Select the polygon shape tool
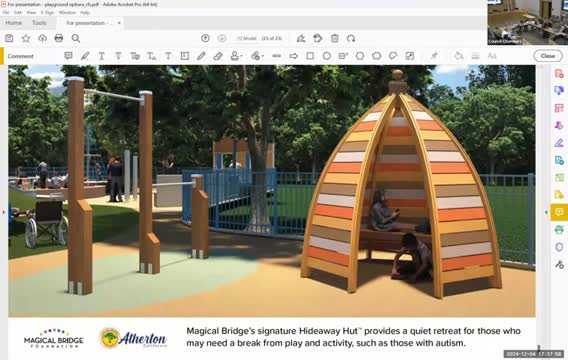 click(360, 56)
